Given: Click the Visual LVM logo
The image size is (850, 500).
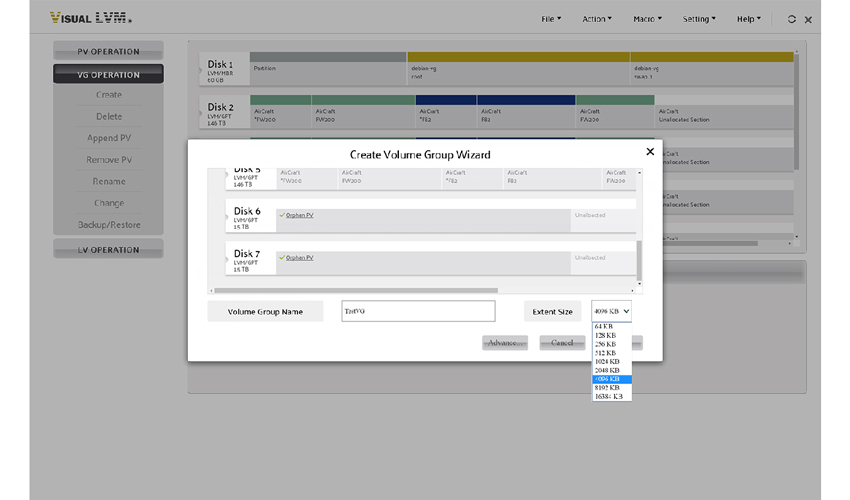Looking at the screenshot, I should point(91,19).
